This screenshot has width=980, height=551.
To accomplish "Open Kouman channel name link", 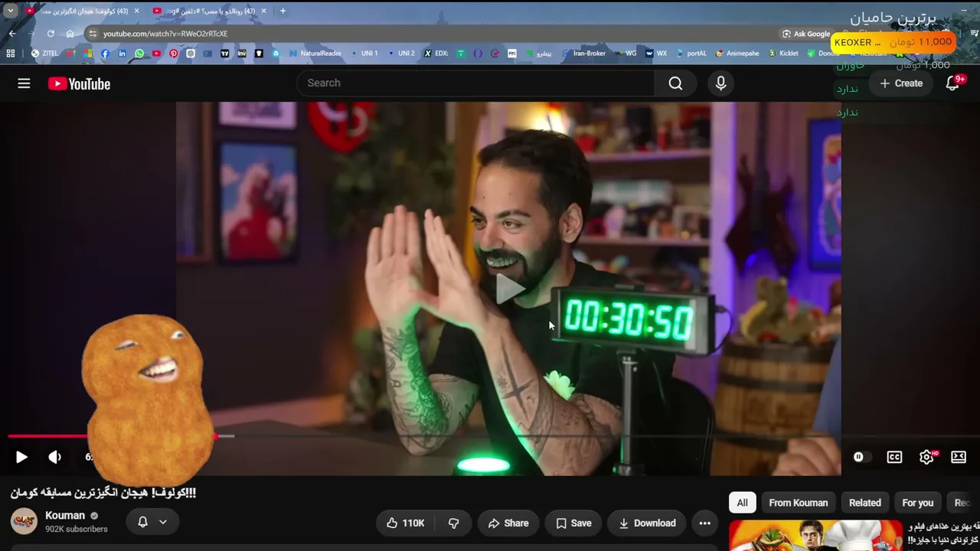I will (x=65, y=516).
